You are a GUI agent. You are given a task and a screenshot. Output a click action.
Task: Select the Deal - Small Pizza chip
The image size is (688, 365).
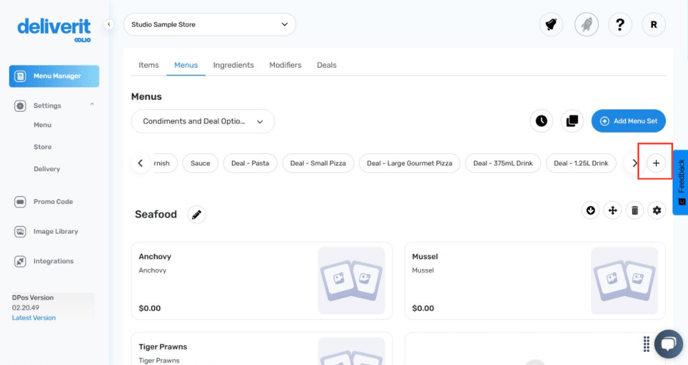pyautogui.click(x=318, y=163)
